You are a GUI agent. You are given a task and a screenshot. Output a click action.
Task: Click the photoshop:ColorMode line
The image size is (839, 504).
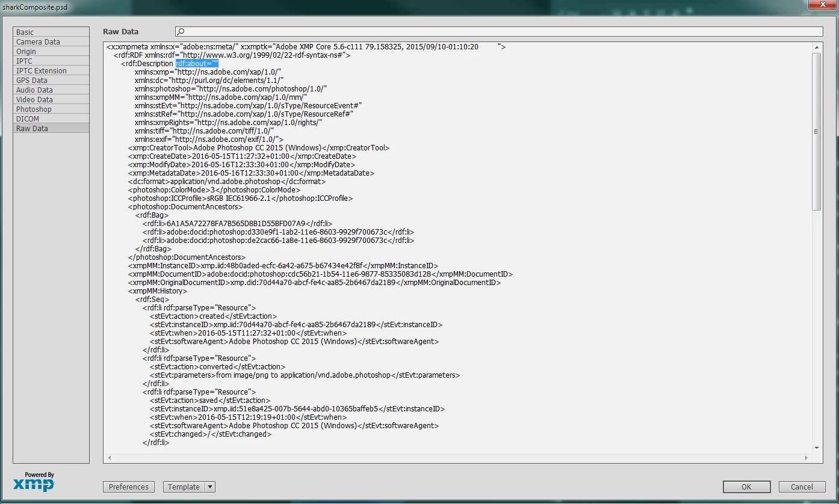(214, 189)
